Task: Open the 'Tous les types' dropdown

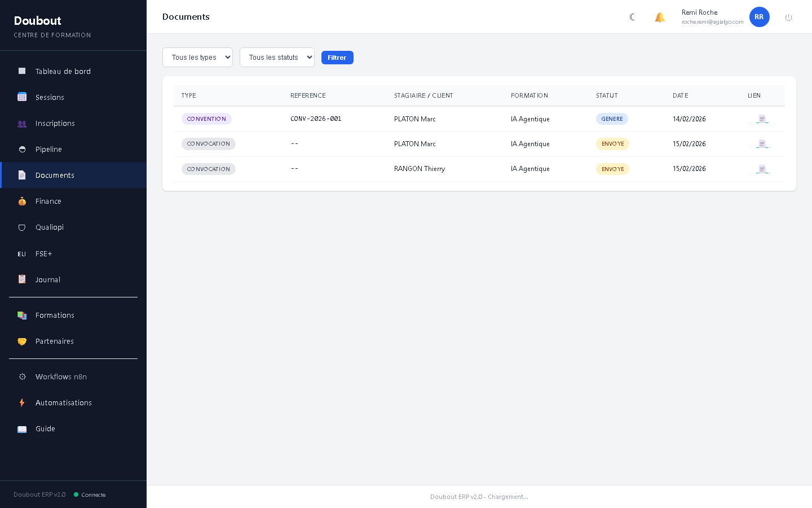Action: (x=197, y=57)
